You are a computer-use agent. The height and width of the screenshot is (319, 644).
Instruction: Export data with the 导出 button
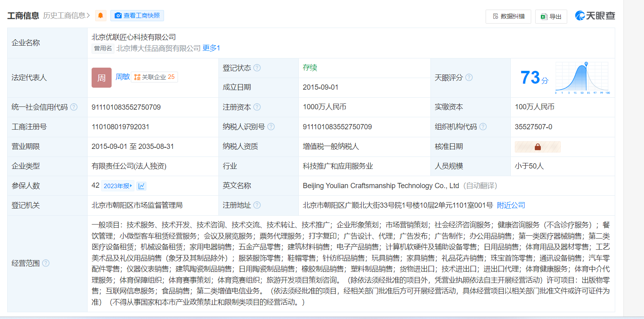[x=551, y=16]
